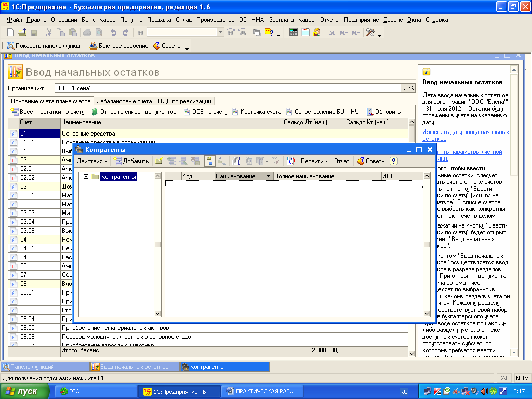
Task: Open the dropdown arrow after Советы in the panel bar
Action: point(187,48)
